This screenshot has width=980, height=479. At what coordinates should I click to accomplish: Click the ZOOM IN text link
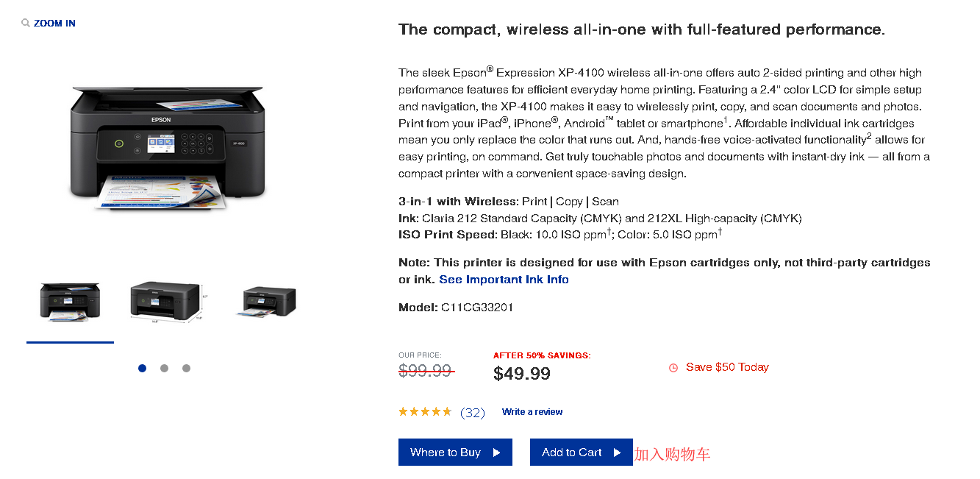coord(54,24)
